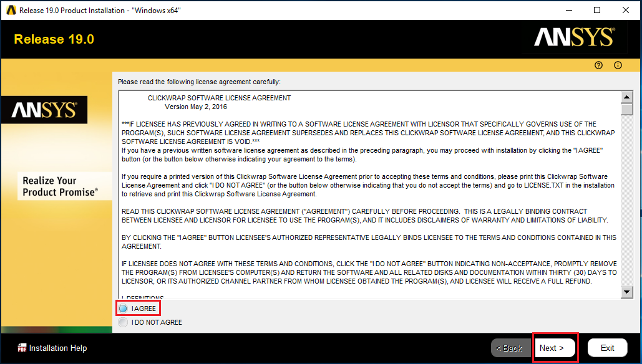Open the information icon in the yellow bar
Viewport: 642px width, 364px height.
[618, 65]
